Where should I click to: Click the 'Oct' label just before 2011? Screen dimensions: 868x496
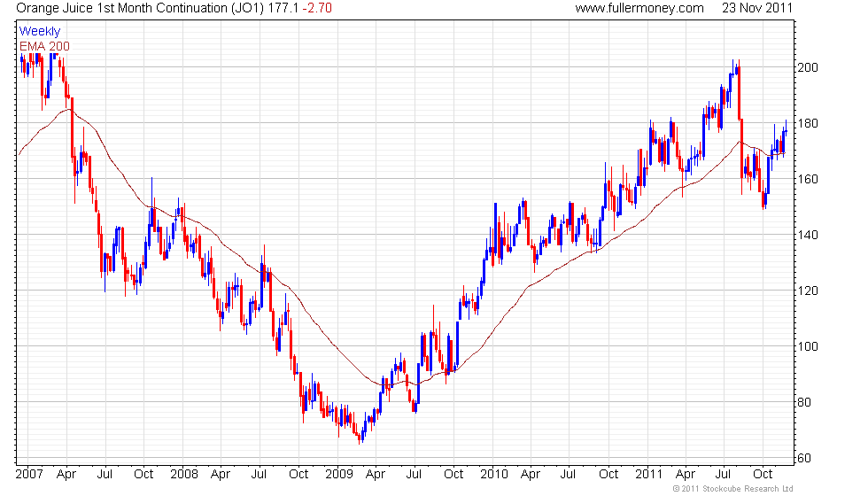(x=608, y=475)
